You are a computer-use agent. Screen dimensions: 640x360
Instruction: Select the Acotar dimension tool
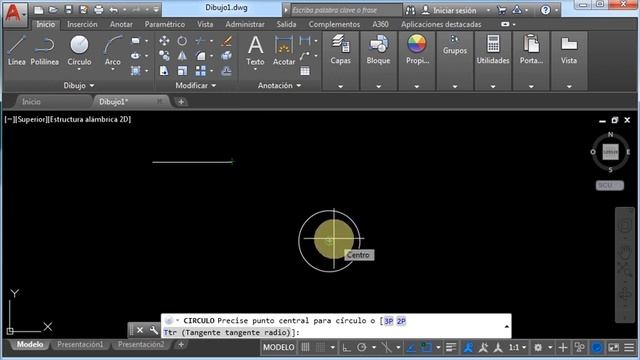click(284, 50)
